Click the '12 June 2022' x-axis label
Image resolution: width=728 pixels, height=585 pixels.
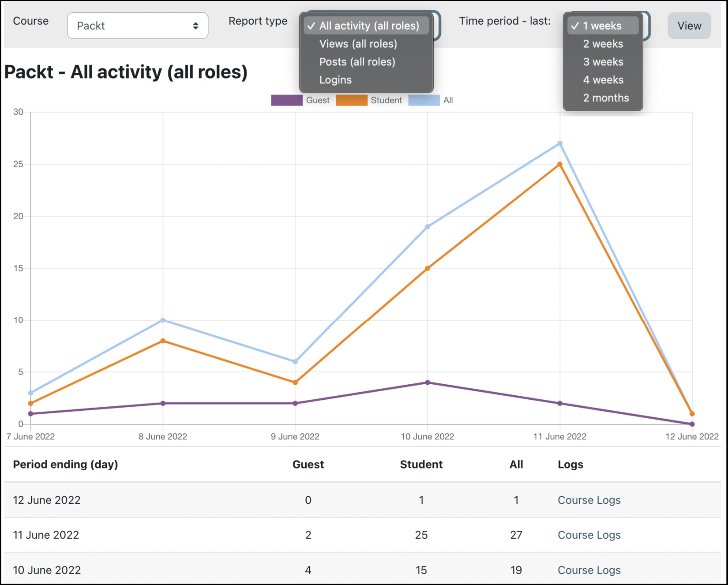[x=692, y=436]
